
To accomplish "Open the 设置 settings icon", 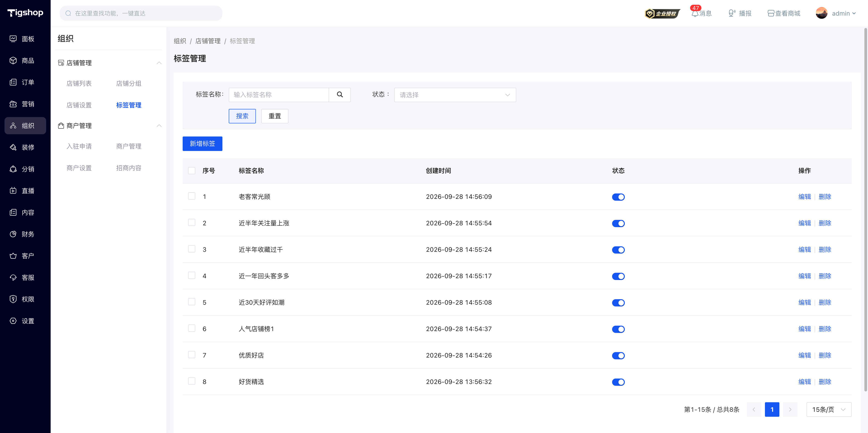I will [x=13, y=321].
